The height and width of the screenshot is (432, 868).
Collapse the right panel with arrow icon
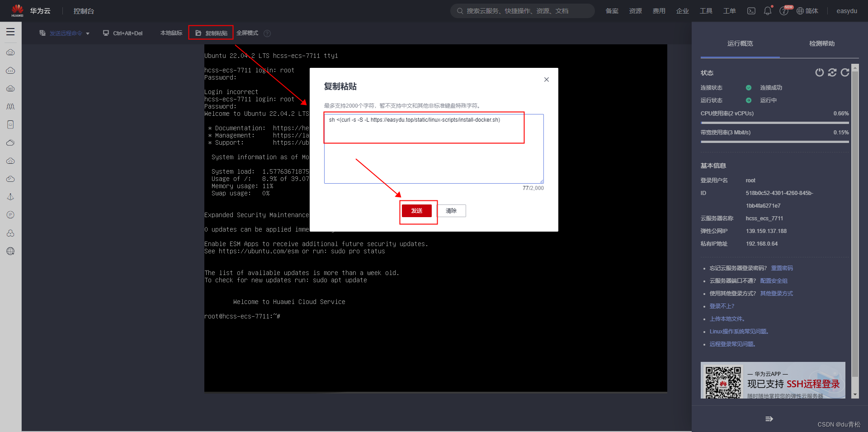[769, 419]
